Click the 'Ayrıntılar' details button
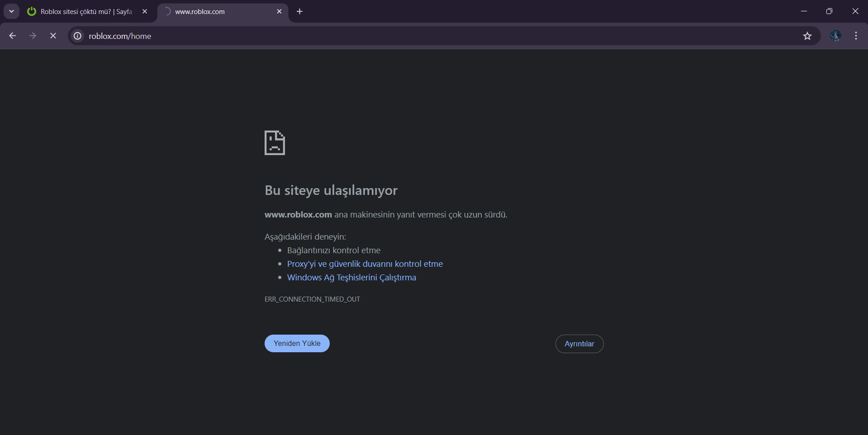 [x=579, y=344]
